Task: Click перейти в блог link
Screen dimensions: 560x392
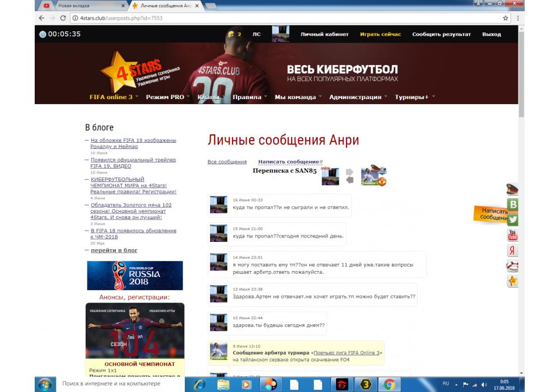Action: 114,250
